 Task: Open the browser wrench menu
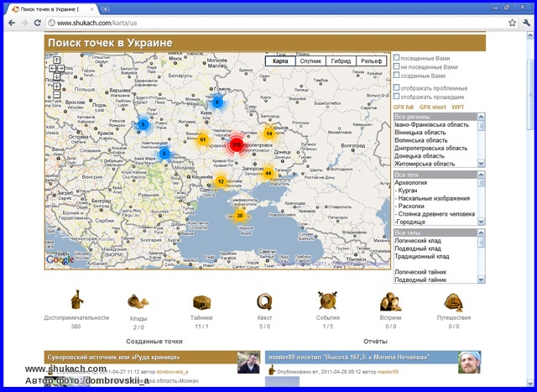point(526,23)
